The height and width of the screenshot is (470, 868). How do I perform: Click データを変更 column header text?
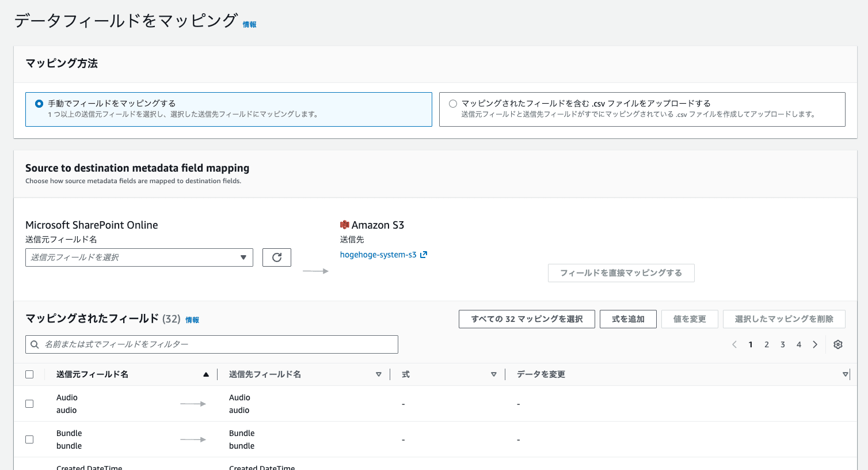click(x=541, y=374)
